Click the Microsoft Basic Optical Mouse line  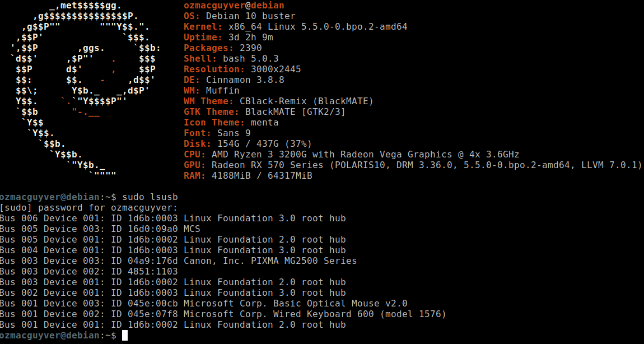point(203,303)
